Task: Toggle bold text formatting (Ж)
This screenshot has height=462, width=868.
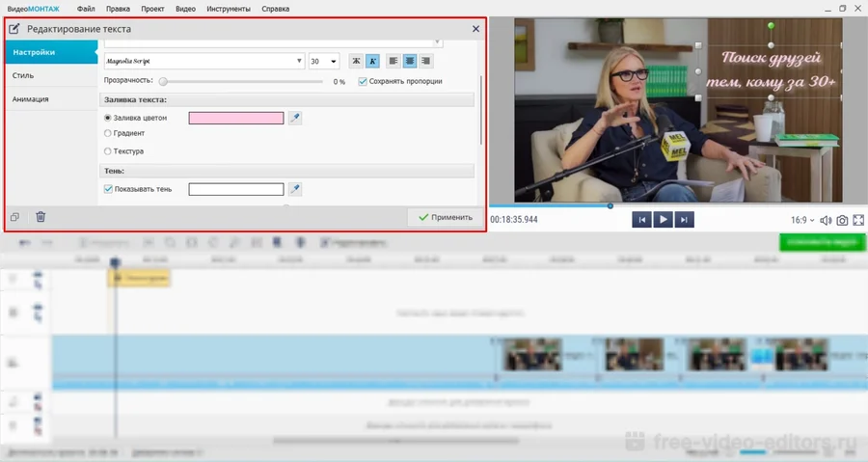Action: (356, 61)
